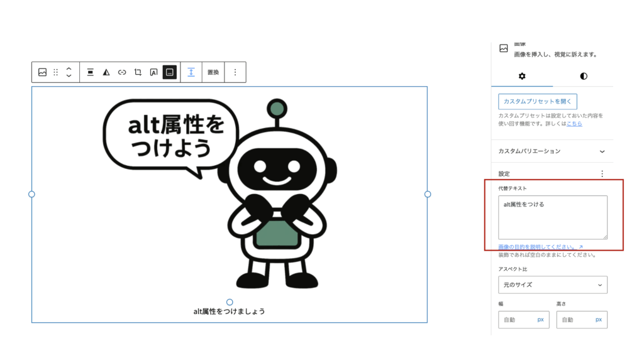The image size is (644, 358).
Task: Open the アスペクト比 dropdown
Action: point(552,285)
